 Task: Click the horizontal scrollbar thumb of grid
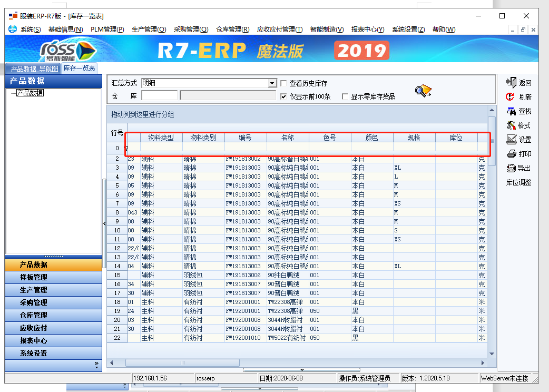(x=182, y=362)
